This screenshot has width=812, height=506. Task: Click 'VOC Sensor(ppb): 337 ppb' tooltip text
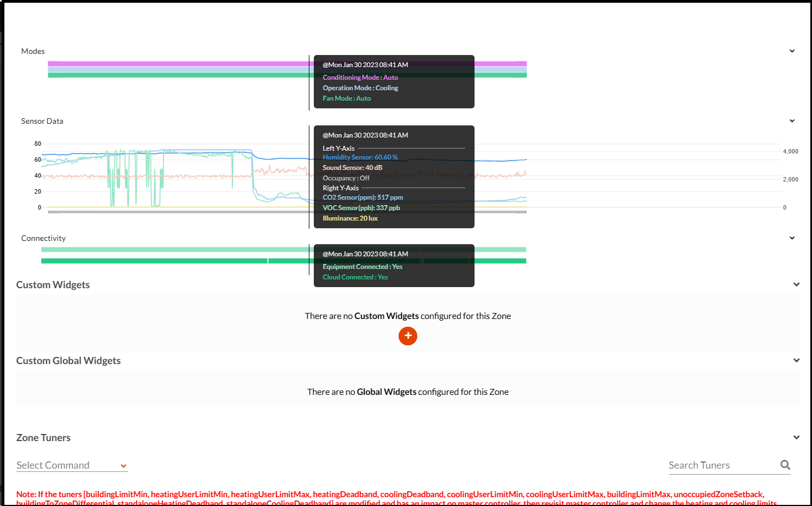click(361, 208)
